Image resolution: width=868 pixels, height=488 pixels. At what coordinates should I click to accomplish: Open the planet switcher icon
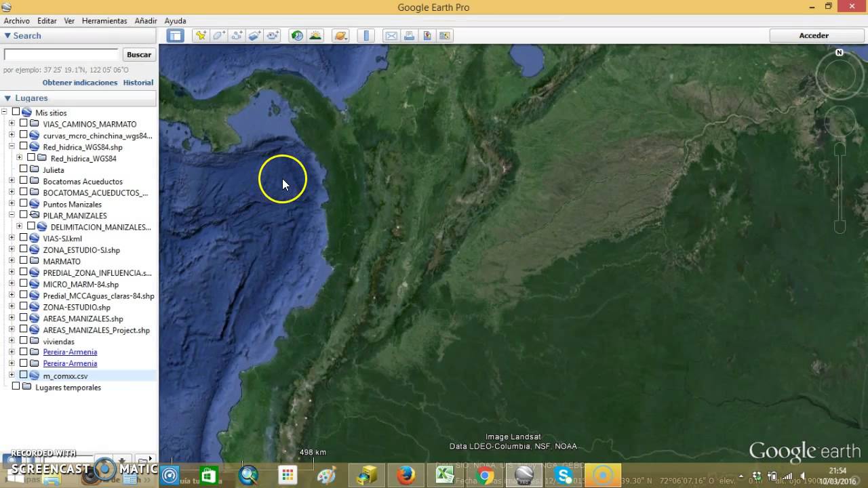[x=340, y=36]
